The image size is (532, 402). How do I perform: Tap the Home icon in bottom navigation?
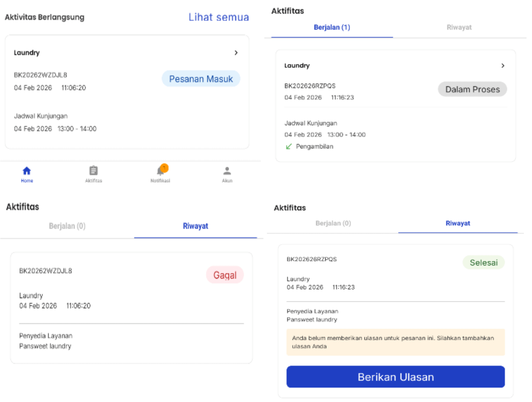(x=27, y=171)
